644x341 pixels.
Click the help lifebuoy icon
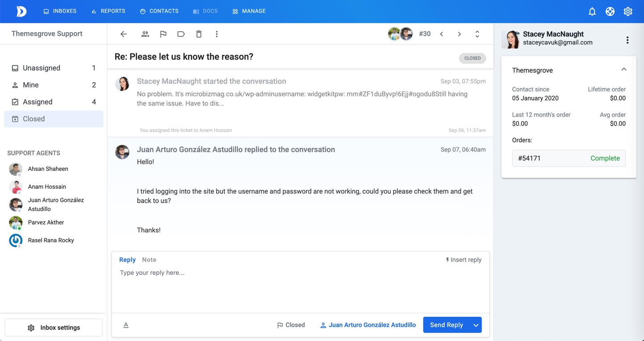point(610,12)
